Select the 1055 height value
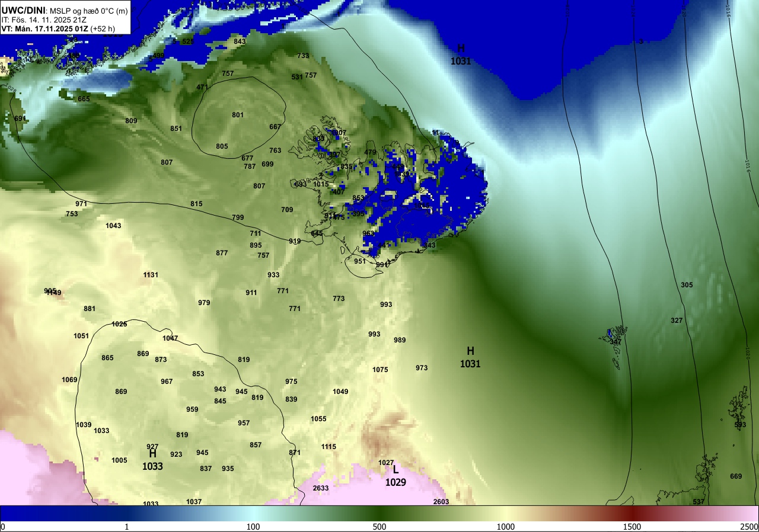This screenshot has width=759, height=532. point(318,419)
